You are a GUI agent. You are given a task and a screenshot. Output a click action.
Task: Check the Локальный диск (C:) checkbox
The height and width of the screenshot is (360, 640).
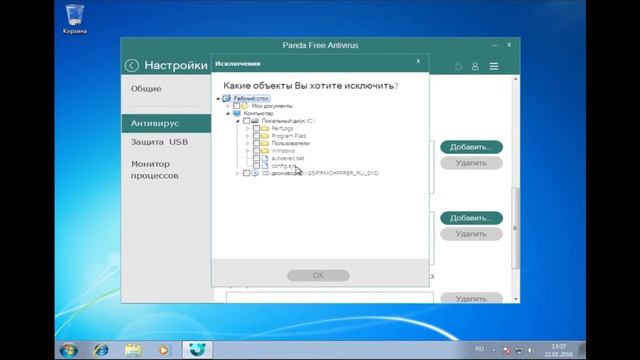(x=246, y=121)
